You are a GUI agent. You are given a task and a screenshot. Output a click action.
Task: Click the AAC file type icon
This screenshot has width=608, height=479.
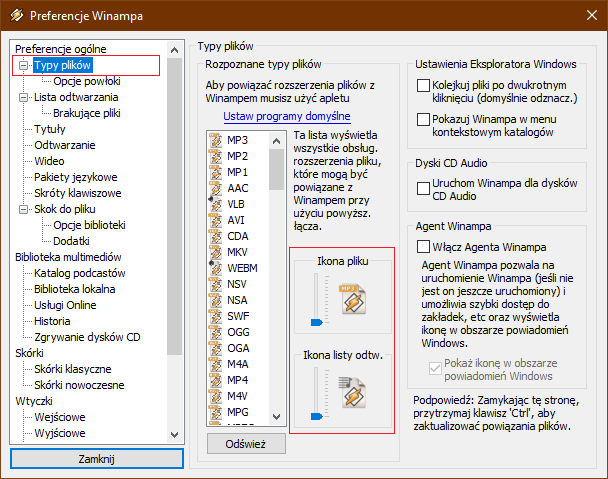click(x=215, y=188)
